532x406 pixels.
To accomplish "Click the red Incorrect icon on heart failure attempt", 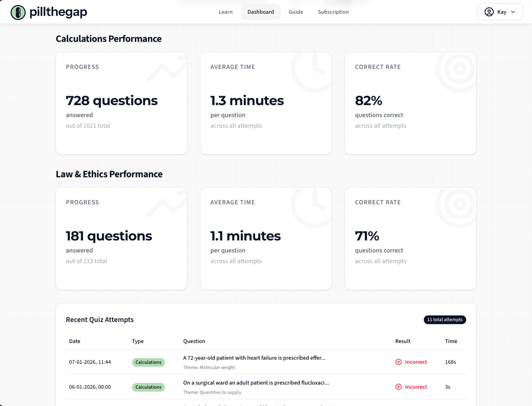I will 399,362.
